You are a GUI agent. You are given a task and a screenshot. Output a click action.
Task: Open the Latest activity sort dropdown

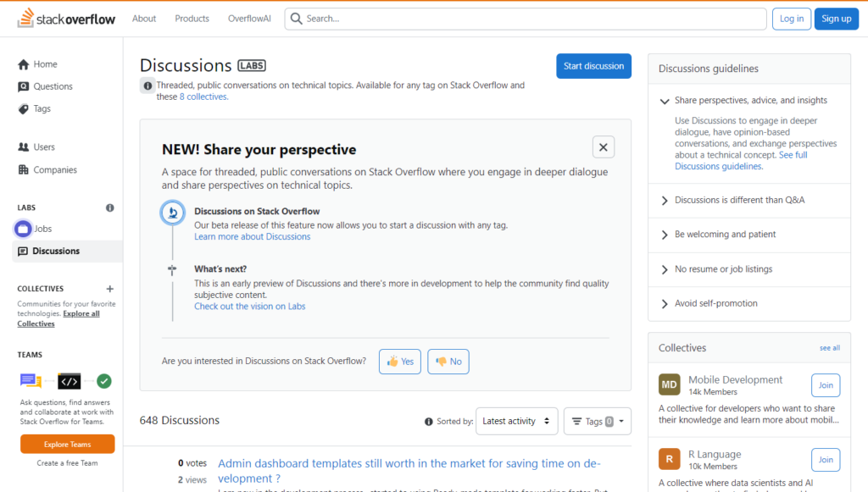pos(516,421)
